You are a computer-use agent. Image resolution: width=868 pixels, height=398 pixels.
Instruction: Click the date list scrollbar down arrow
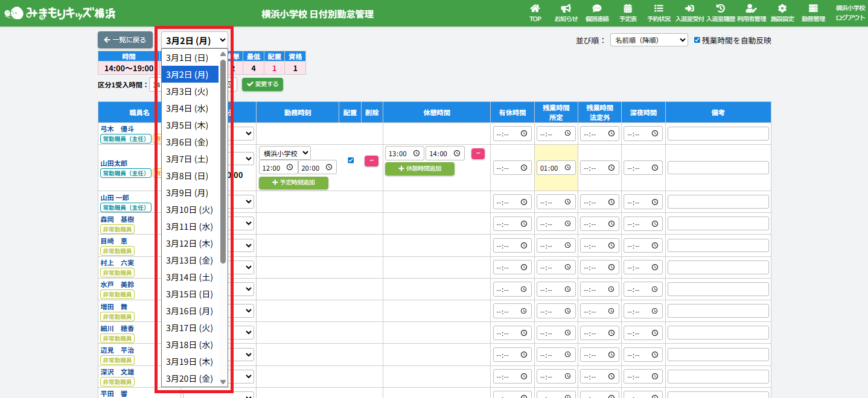(223, 382)
